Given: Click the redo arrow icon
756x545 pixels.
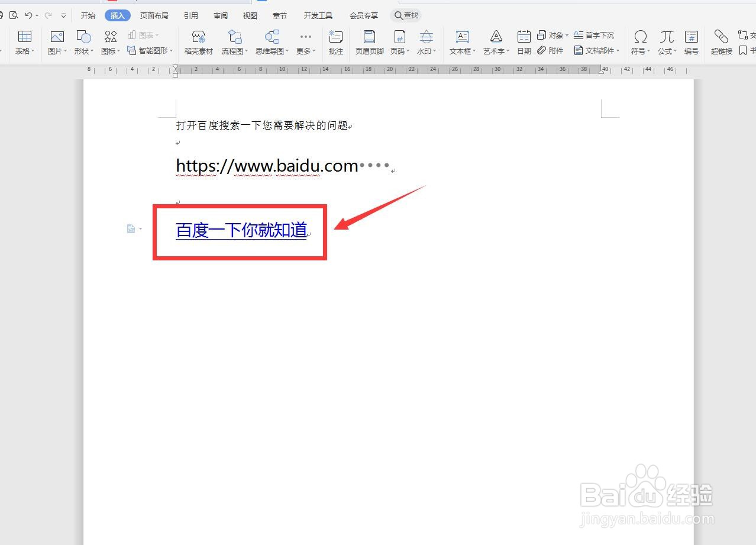Looking at the screenshot, I should click(x=49, y=15).
